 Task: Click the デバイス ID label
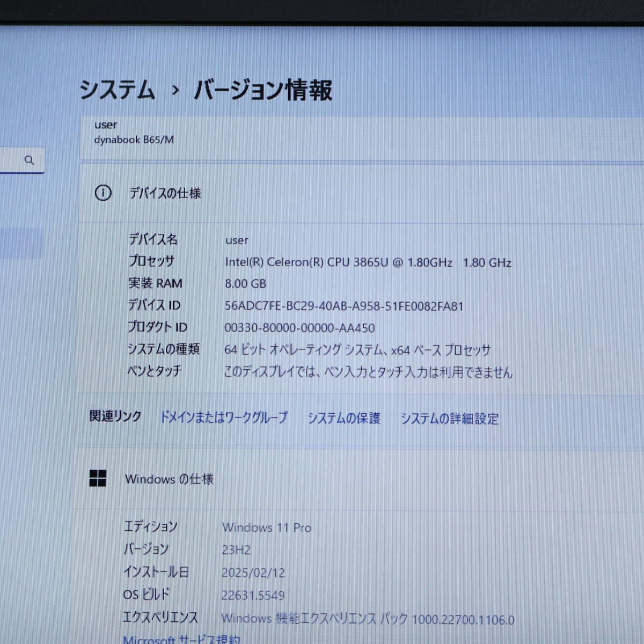coord(154,305)
